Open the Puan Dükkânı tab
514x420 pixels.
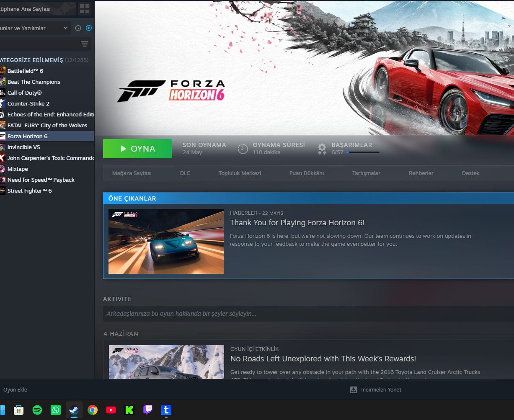pyautogui.click(x=307, y=173)
